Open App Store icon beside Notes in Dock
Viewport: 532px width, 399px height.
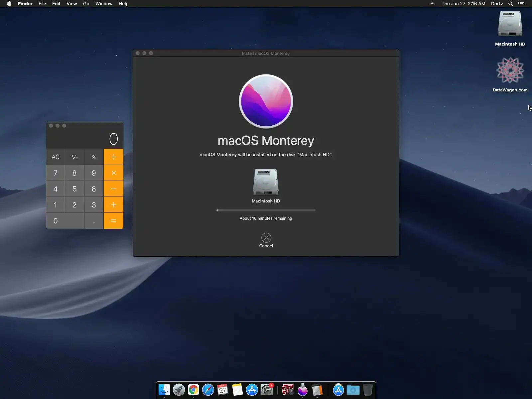click(x=252, y=390)
